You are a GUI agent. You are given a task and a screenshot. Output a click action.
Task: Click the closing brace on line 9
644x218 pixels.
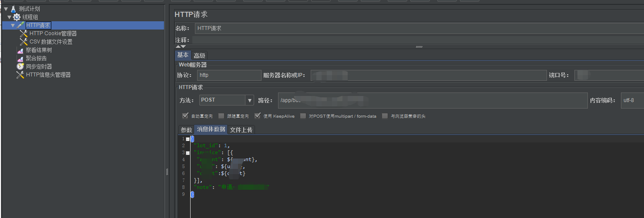pyautogui.click(x=192, y=195)
